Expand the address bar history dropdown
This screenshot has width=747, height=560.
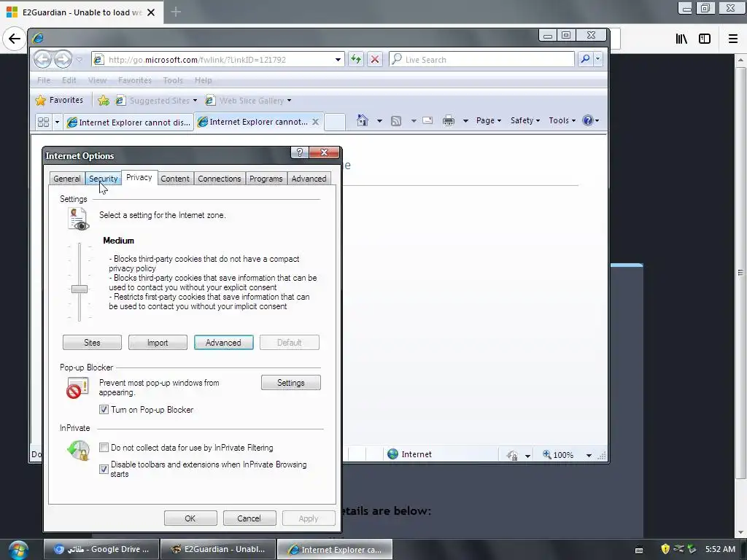338,60
